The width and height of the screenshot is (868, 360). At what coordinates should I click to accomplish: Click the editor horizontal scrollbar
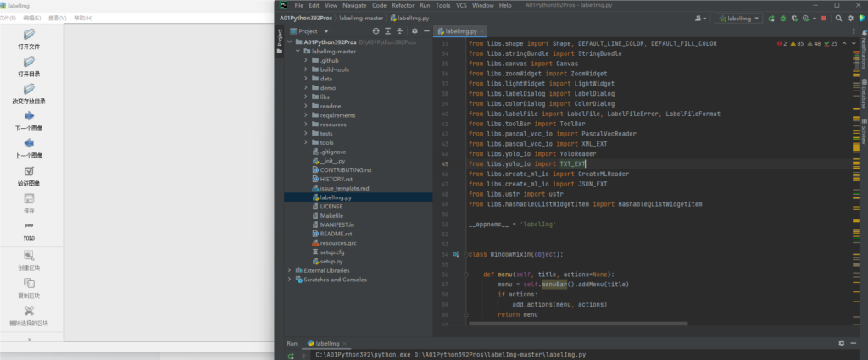coord(578,324)
